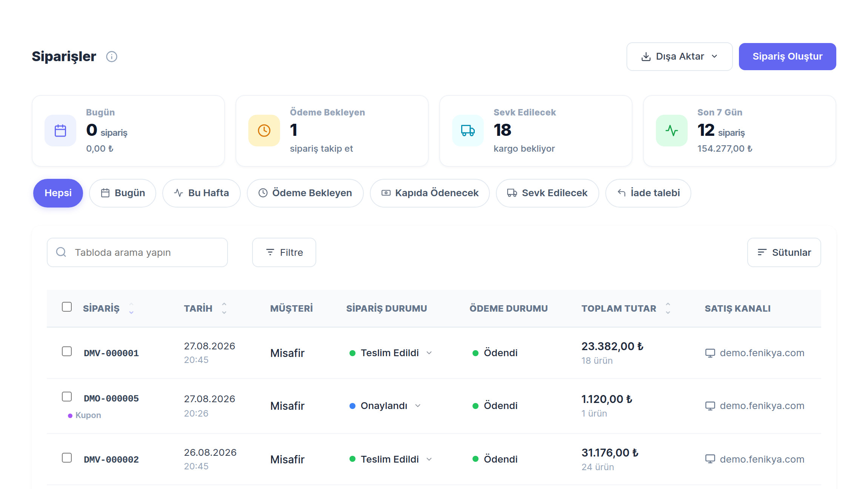
Task: Sort by SİPARİŞ column arrows
Action: 131,308
